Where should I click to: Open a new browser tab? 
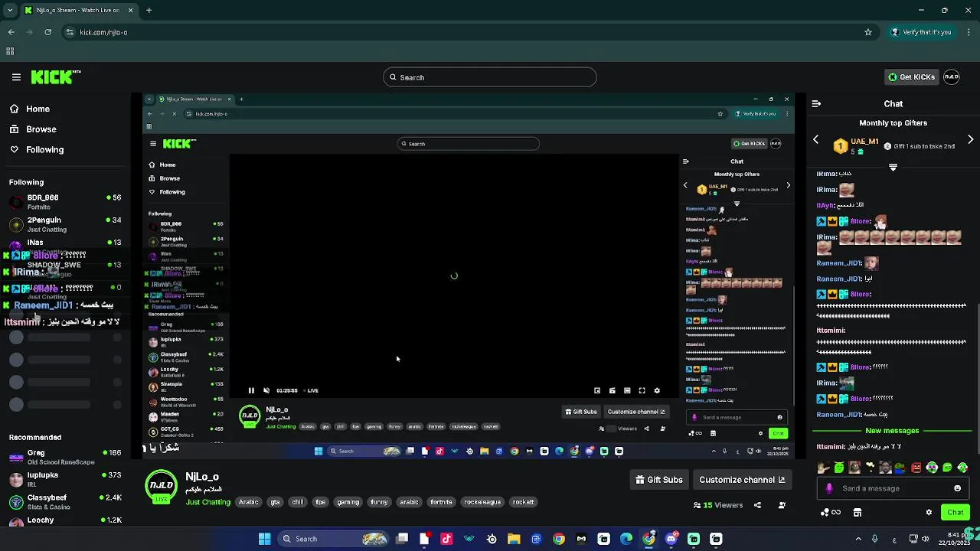[149, 11]
